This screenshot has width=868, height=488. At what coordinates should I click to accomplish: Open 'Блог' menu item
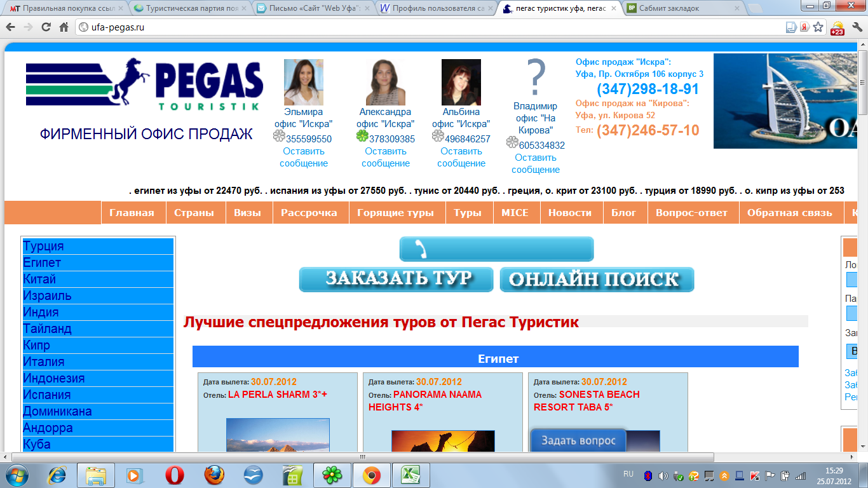pyautogui.click(x=624, y=213)
